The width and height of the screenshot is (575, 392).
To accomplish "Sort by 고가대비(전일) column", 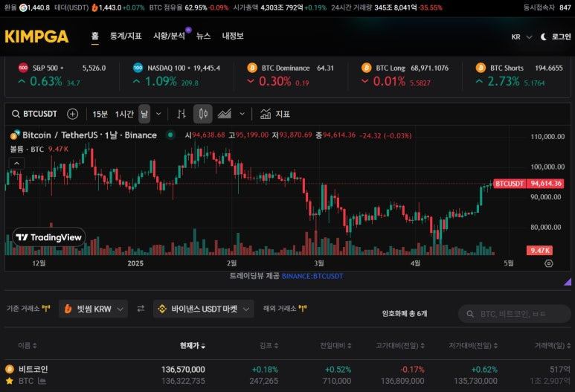I will pyautogui.click(x=400, y=345).
